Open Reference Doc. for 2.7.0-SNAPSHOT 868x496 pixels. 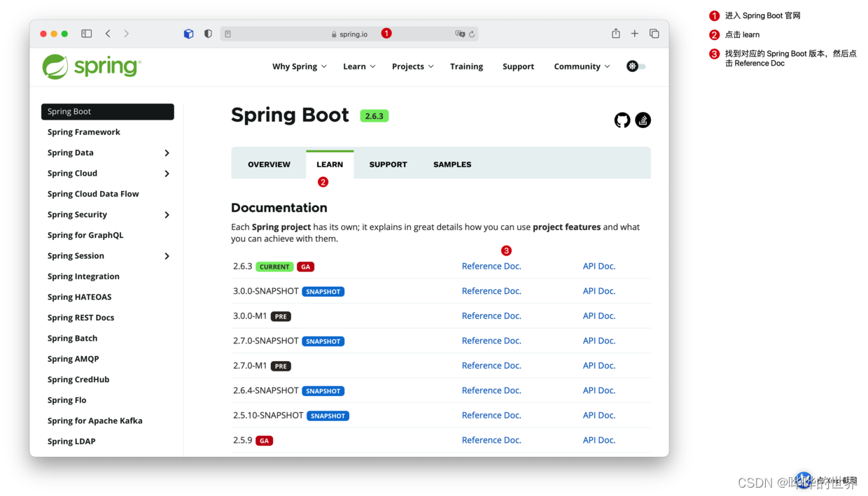491,341
